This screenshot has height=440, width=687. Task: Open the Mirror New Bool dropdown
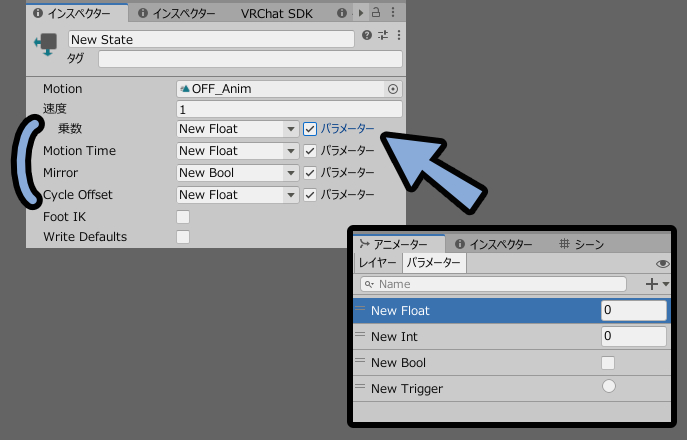237,173
